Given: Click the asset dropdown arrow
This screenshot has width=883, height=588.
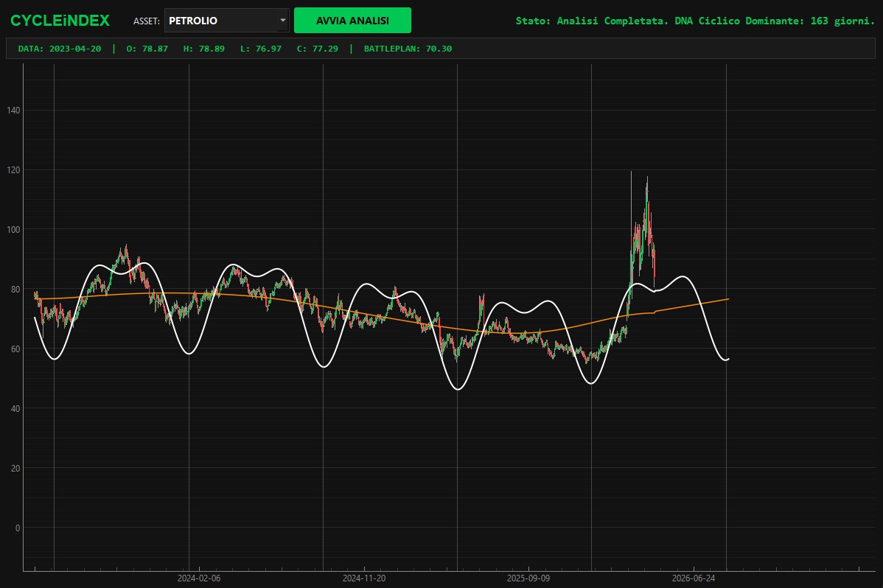Looking at the screenshot, I should pyautogui.click(x=283, y=21).
